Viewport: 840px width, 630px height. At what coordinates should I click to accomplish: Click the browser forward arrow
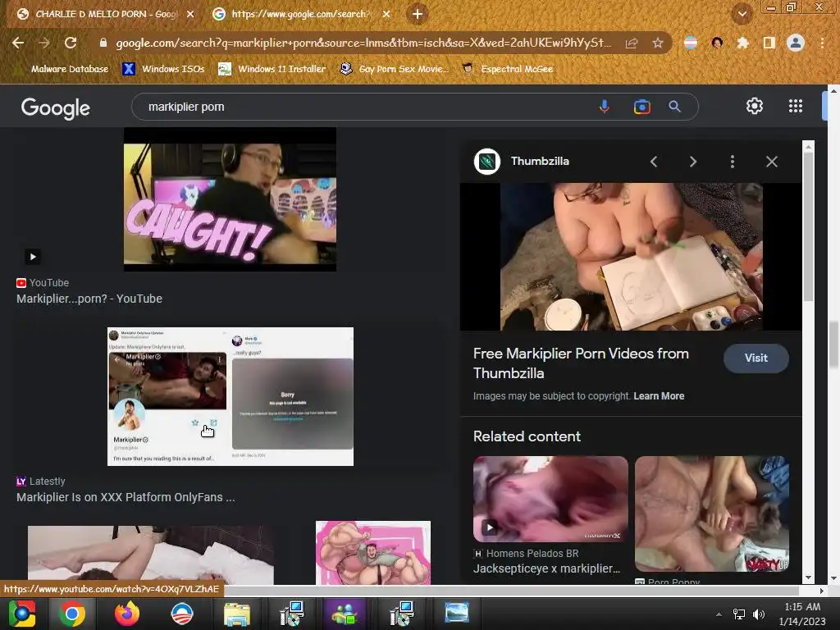(x=44, y=43)
